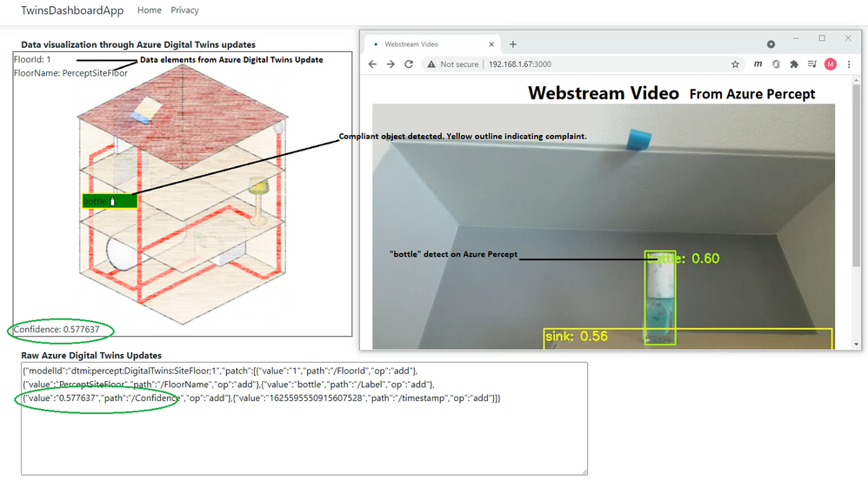Image resolution: width=868 pixels, height=489 pixels.
Task: Click the textarea resize handle corner
Action: (584, 472)
